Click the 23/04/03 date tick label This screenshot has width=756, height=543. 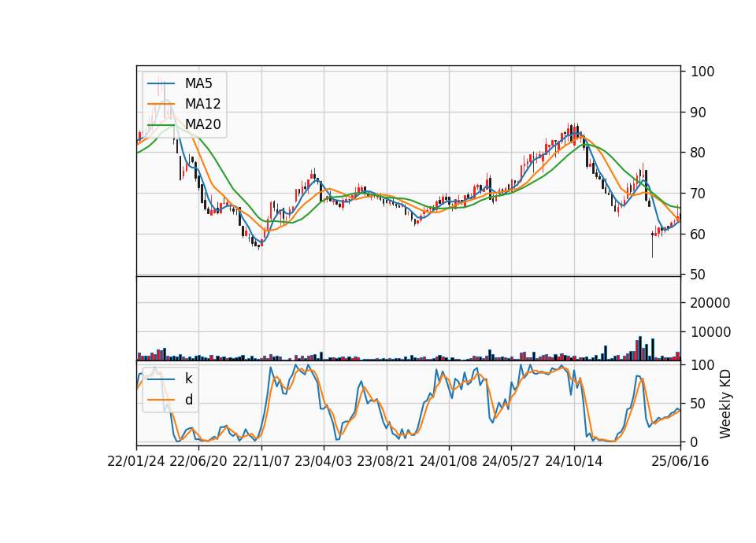tap(324, 462)
